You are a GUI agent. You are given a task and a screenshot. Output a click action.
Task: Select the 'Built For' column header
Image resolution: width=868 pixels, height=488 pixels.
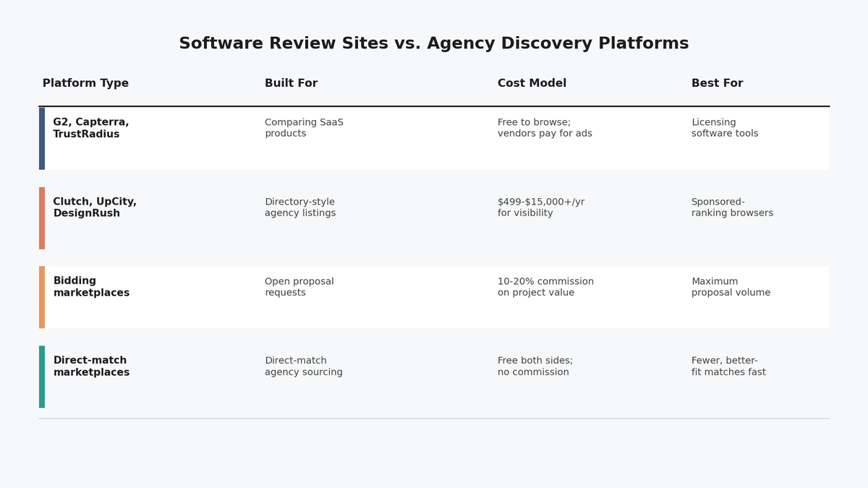point(291,84)
